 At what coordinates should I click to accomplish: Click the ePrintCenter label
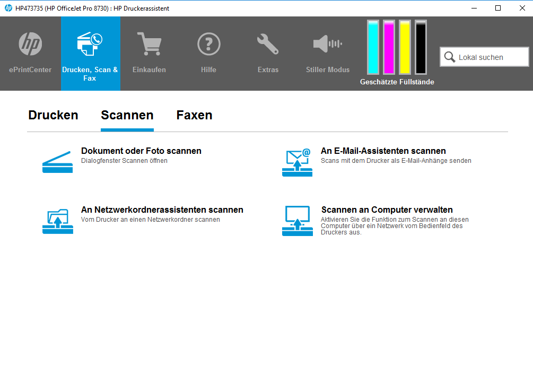pyautogui.click(x=30, y=69)
